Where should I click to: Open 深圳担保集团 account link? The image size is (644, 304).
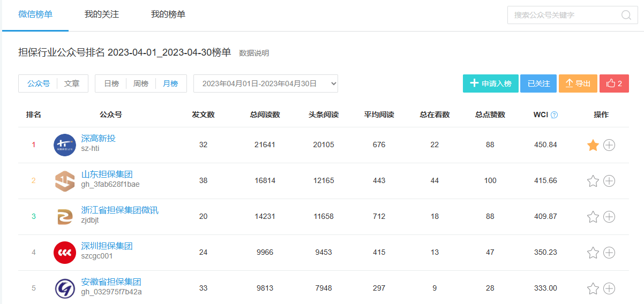pyautogui.click(x=107, y=246)
